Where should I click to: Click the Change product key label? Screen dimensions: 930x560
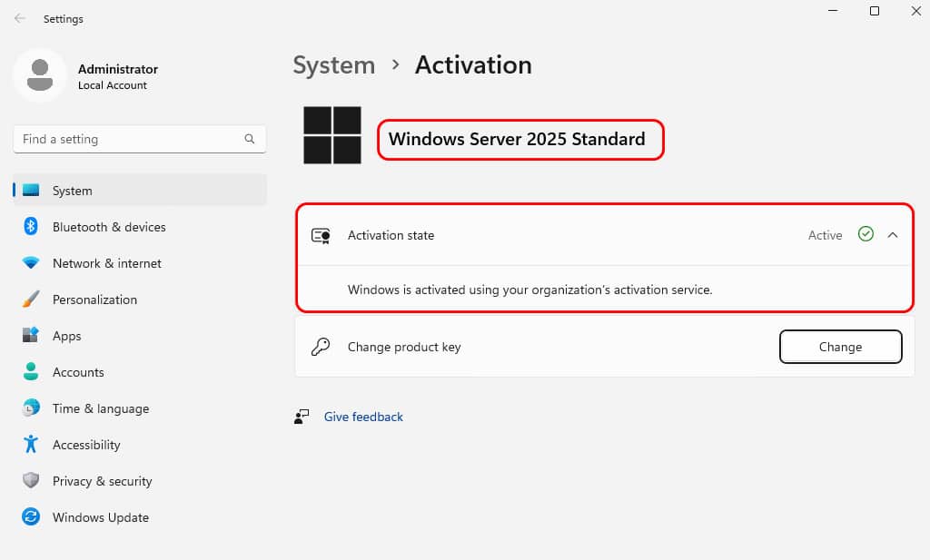[x=404, y=347]
